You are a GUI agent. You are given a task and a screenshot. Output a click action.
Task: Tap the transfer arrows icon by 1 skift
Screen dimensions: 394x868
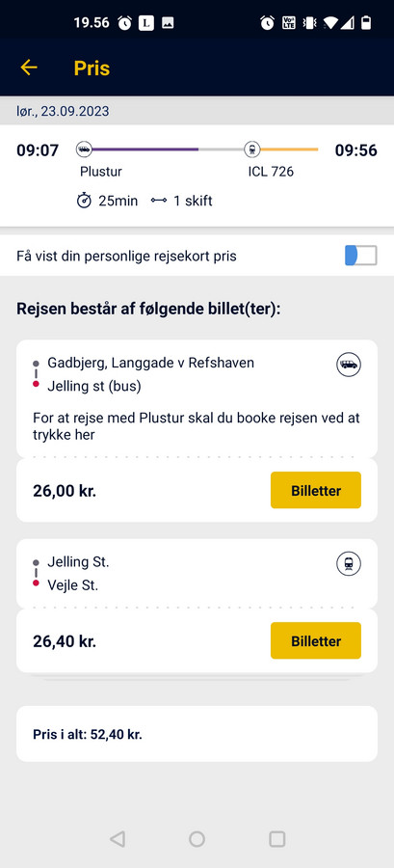159,201
